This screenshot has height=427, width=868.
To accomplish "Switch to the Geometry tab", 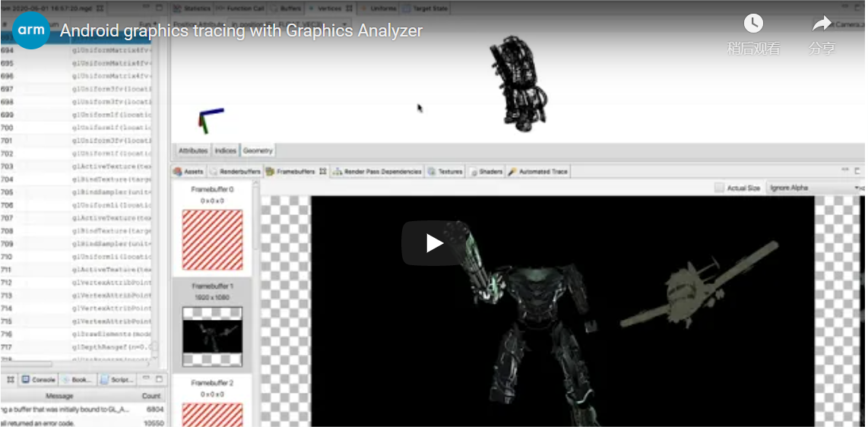I will (258, 150).
